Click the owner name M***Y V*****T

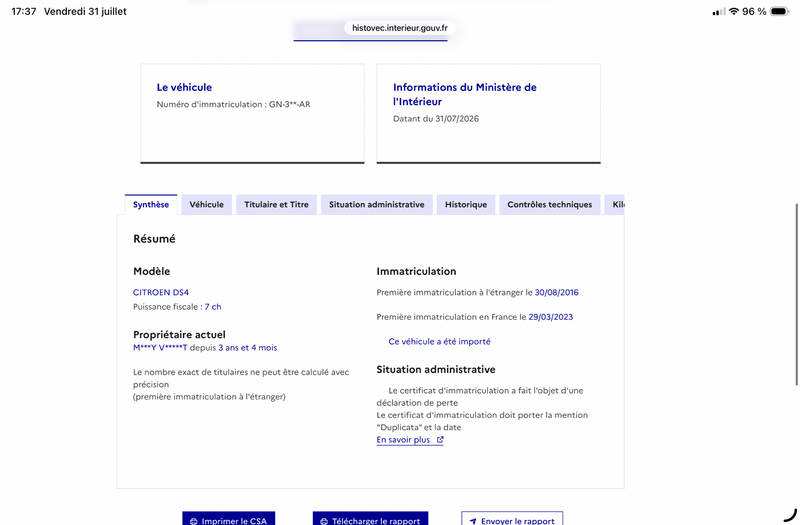tap(160, 347)
